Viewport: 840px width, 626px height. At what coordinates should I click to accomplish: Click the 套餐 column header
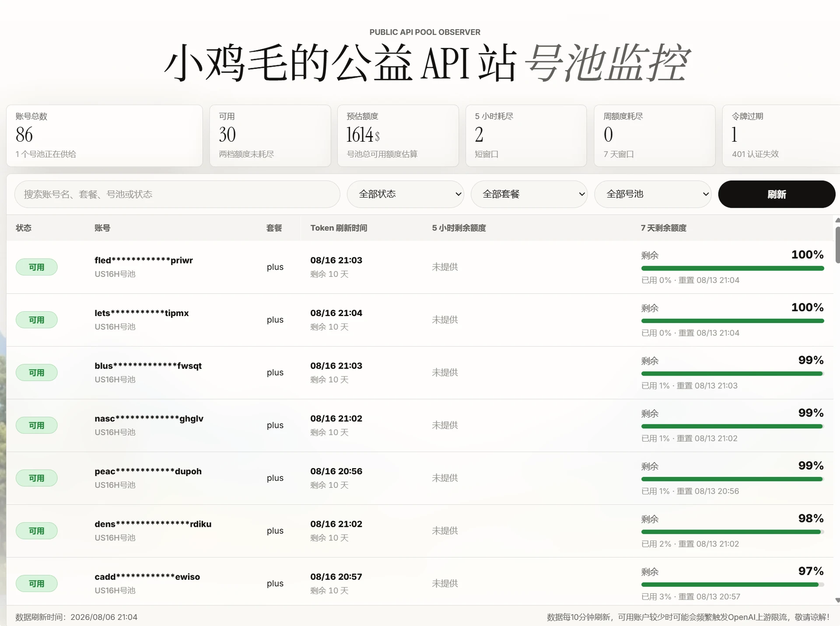274,228
